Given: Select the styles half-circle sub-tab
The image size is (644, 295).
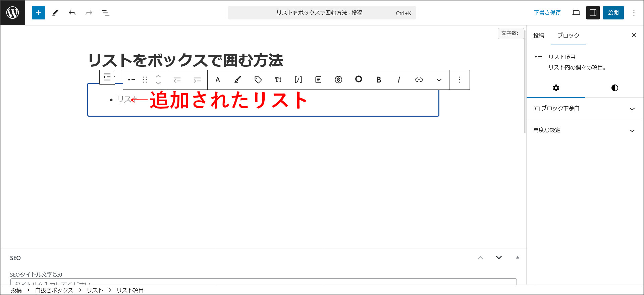Looking at the screenshot, I should pos(615,88).
